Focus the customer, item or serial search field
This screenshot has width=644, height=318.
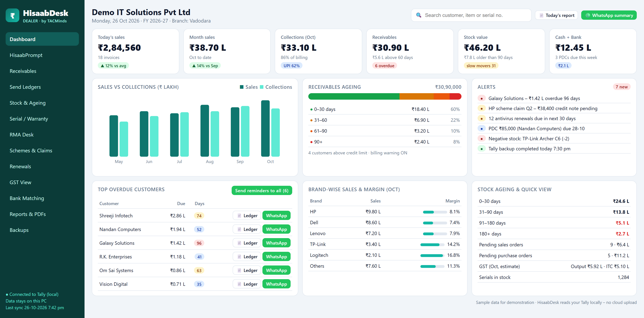pyautogui.click(x=471, y=15)
